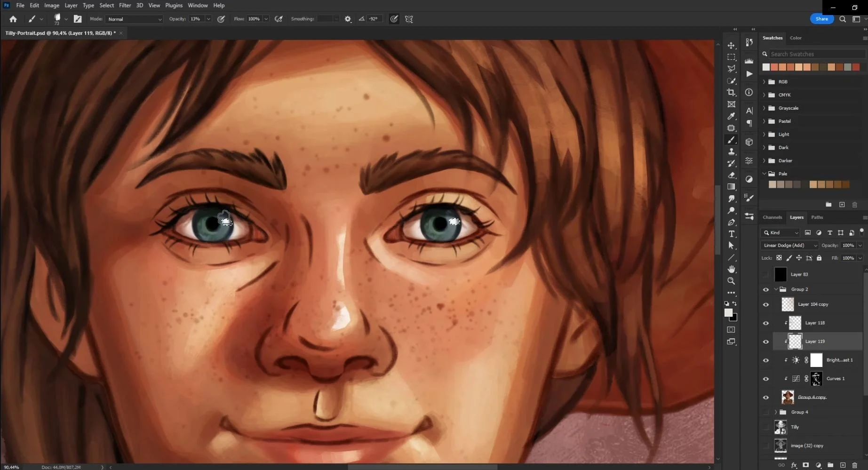Open the brush Mode dropdown
Image resolution: width=868 pixels, height=470 pixels.
pos(134,19)
